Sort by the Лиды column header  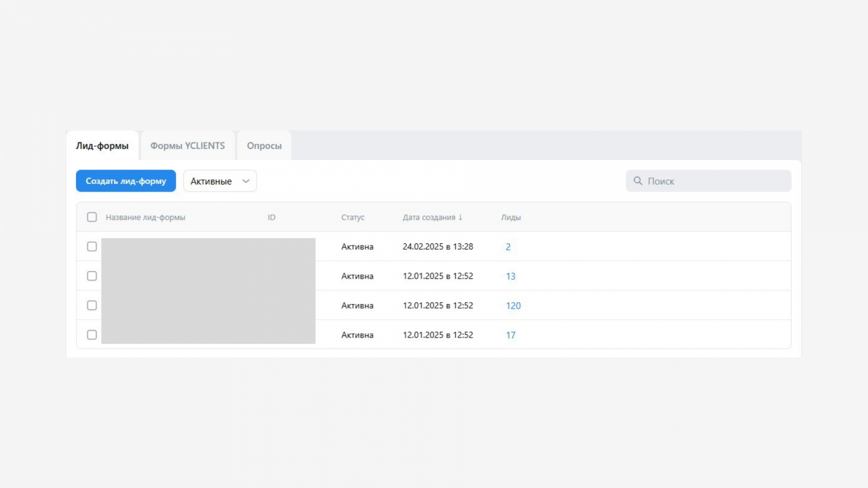point(510,217)
